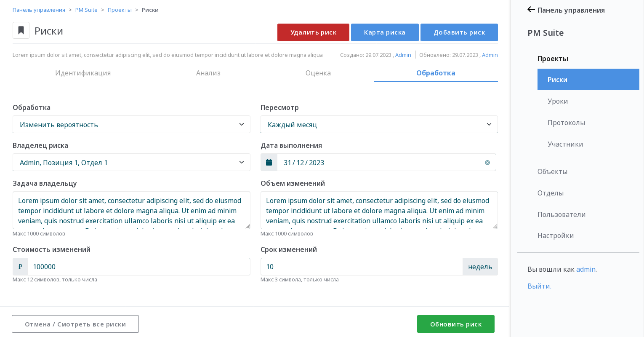This screenshot has height=337, width=644.
Task: Open Объекты in the sidebar
Action: (x=552, y=171)
